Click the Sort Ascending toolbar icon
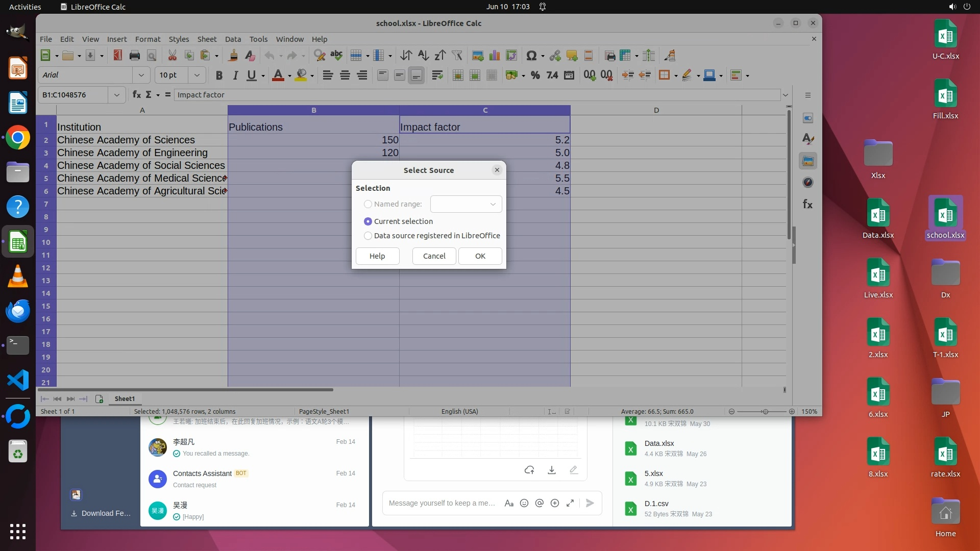This screenshot has width=980, height=551. 423,56
